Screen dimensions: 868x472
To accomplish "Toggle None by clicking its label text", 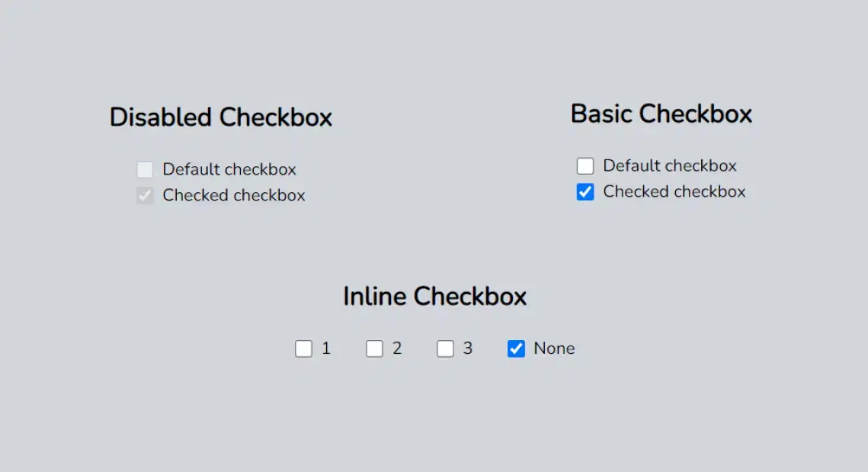I will click(x=554, y=348).
